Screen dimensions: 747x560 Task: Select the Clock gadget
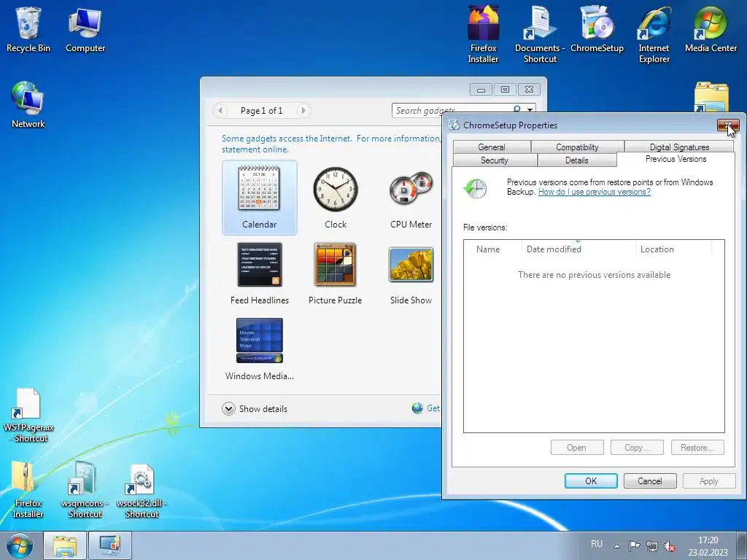point(336,197)
